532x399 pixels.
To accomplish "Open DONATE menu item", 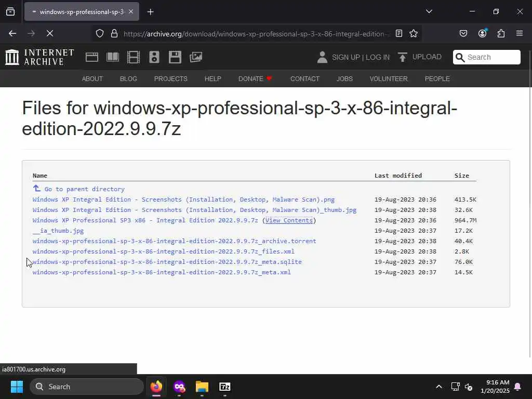I will pyautogui.click(x=255, y=79).
